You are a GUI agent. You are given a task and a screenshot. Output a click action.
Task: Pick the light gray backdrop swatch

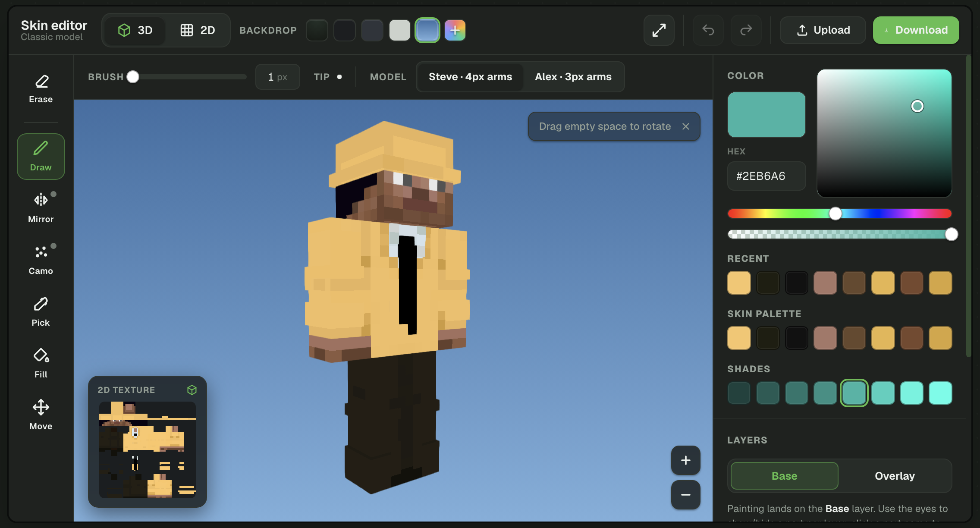[399, 30]
